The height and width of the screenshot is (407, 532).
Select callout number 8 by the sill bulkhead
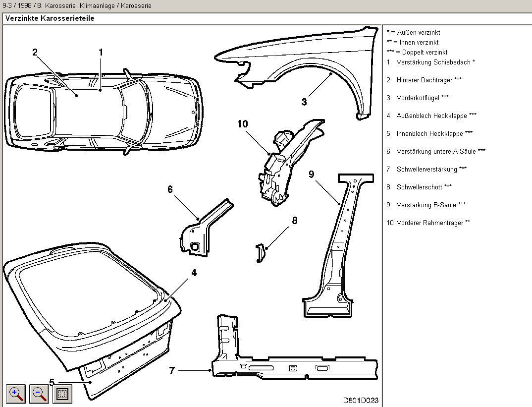click(295, 221)
